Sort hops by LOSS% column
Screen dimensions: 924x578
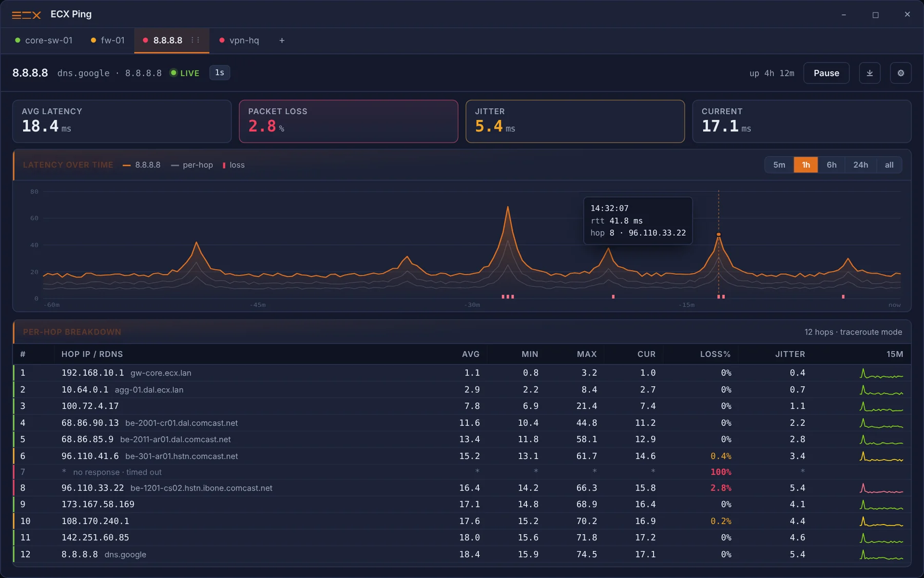[715, 355]
